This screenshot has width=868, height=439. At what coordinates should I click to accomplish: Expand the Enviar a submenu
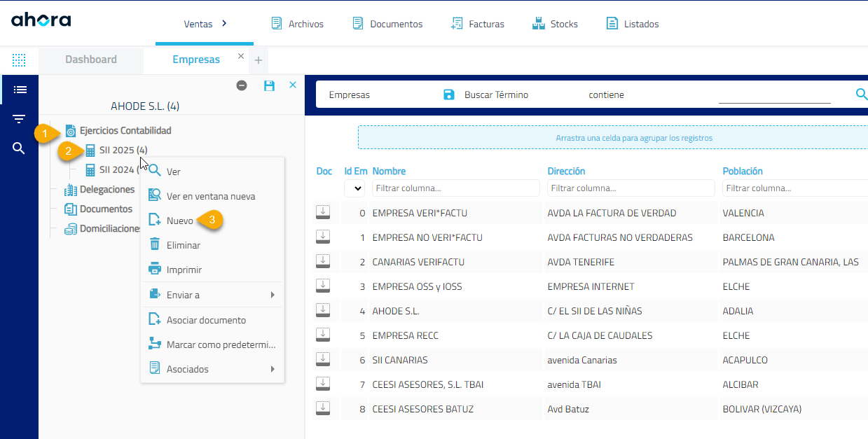pyautogui.click(x=212, y=295)
